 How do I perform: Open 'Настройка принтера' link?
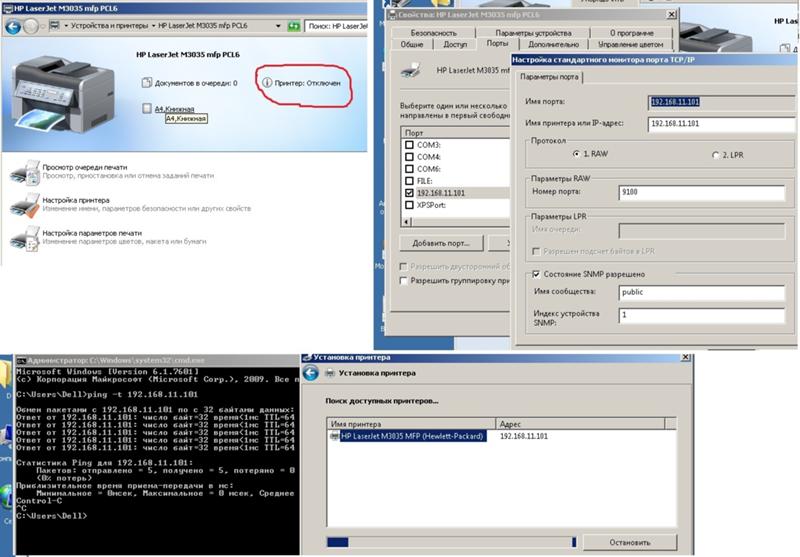76,200
